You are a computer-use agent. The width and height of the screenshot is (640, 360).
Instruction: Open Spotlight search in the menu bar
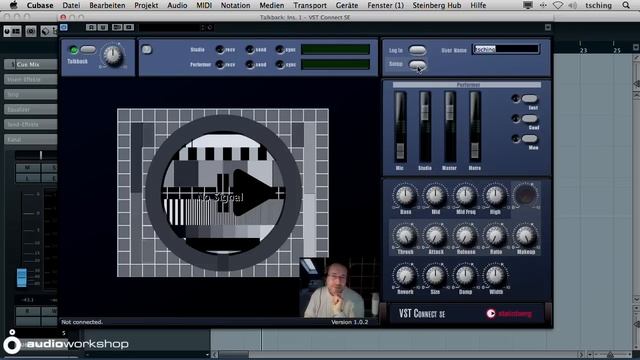(626, 5)
